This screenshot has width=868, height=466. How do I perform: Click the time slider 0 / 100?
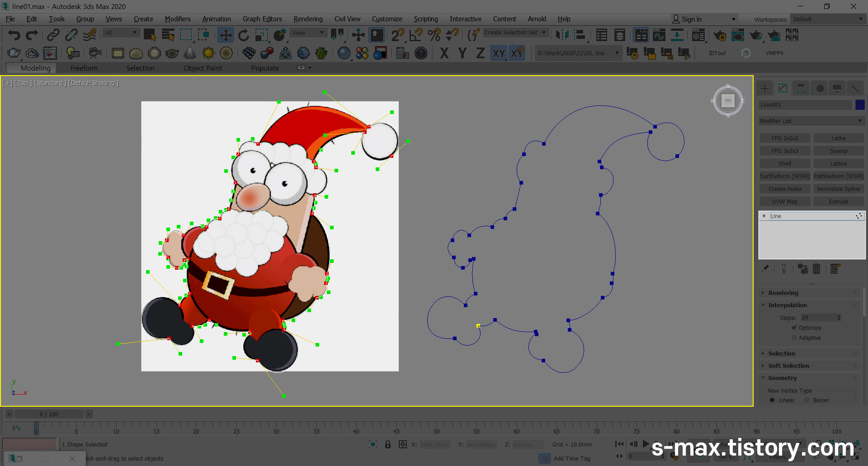[49, 414]
